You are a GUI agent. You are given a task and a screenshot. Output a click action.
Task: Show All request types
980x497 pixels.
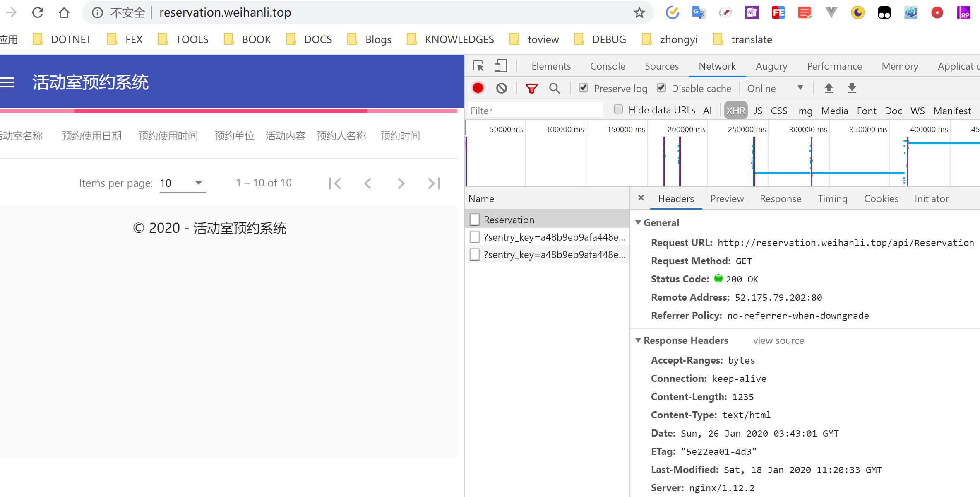709,111
